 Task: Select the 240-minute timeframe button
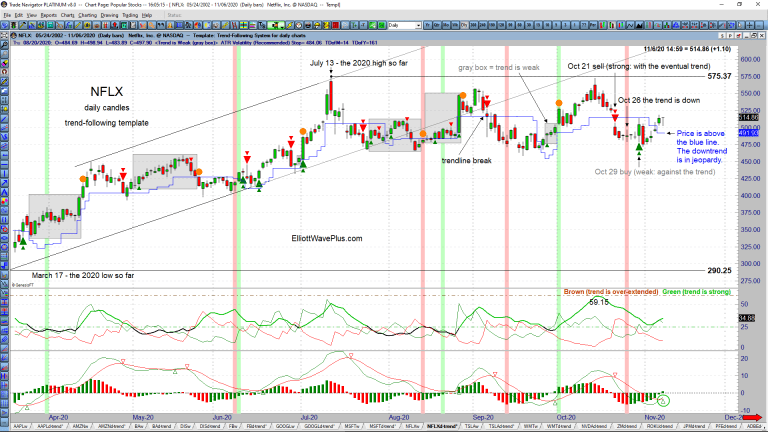click(482, 24)
